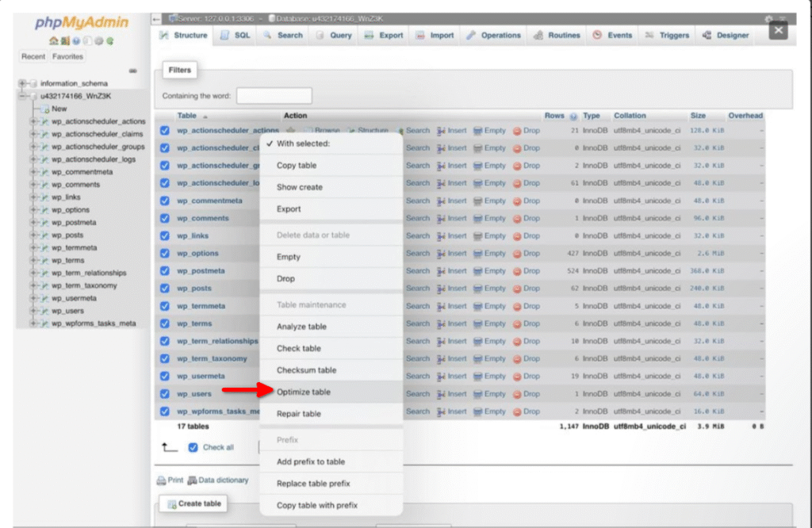Uncheck the wp_commentmeta row checkbox
The height and width of the screenshot is (528, 812).
click(165, 201)
